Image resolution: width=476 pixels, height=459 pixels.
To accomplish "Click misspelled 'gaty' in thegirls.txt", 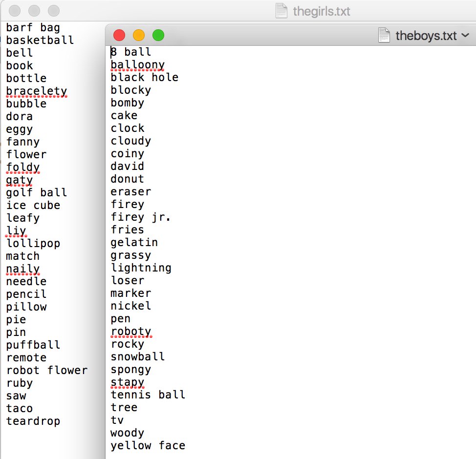I will (20, 180).
